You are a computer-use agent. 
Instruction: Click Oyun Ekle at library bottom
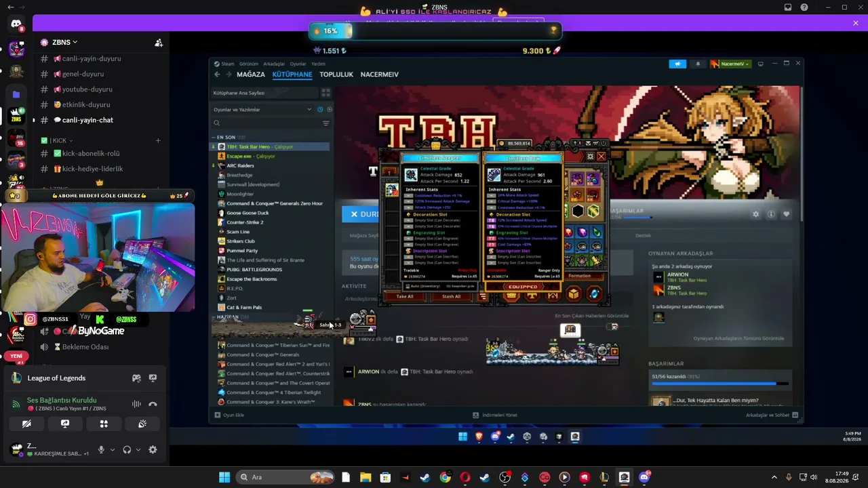pos(229,415)
